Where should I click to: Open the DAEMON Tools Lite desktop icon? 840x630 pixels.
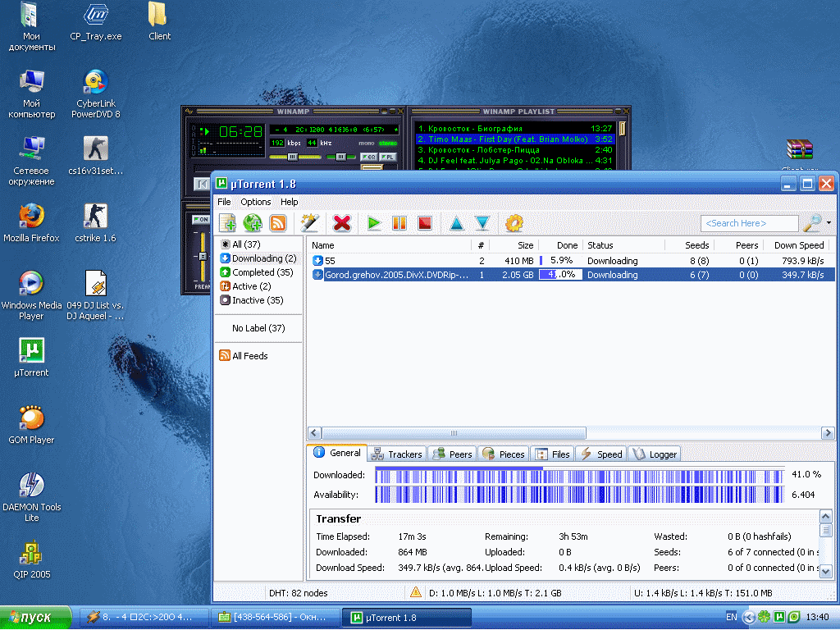point(32,497)
